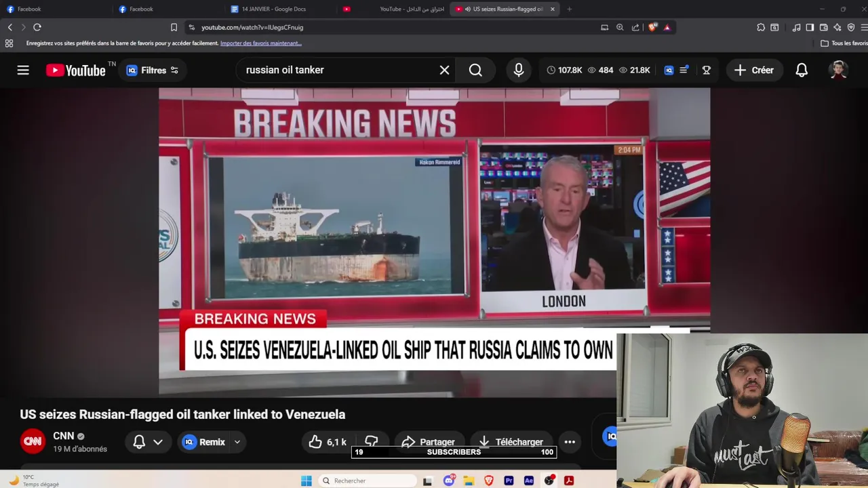Click the magnifier search button
The image size is (868, 488).
pos(475,70)
